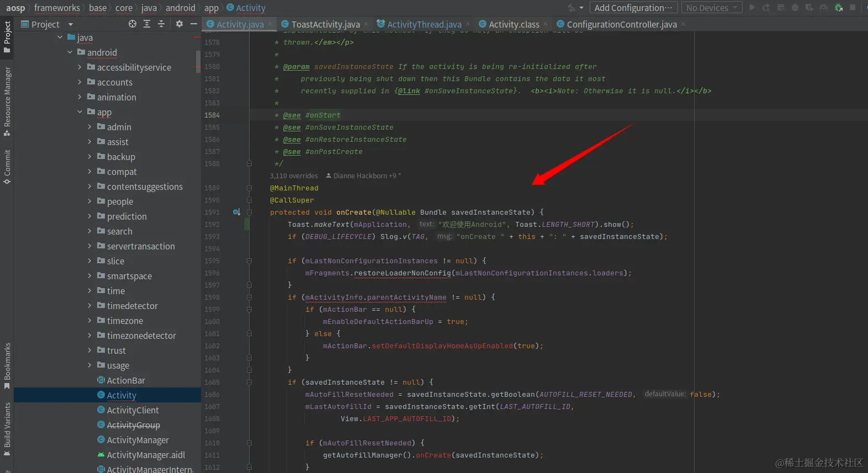Image resolution: width=868 pixels, height=473 pixels.
Task: Expand all nodes in the Project panel
Action: coord(147,24)
